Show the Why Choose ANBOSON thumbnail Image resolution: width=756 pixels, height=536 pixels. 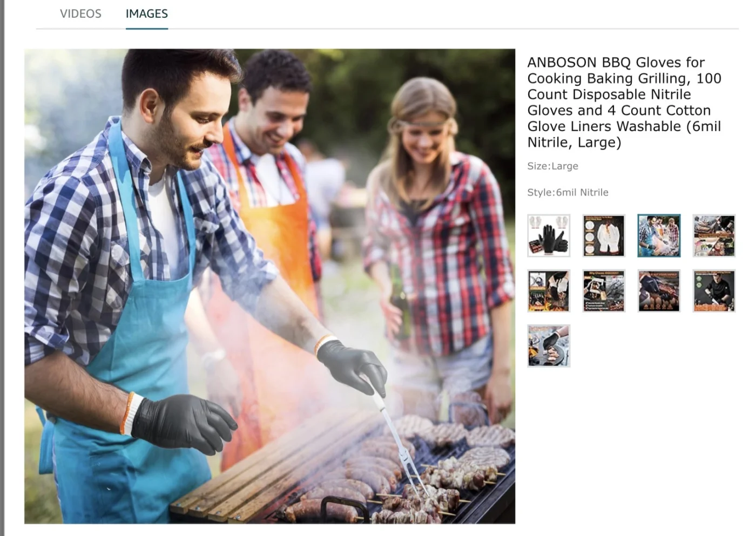[604, 291]
